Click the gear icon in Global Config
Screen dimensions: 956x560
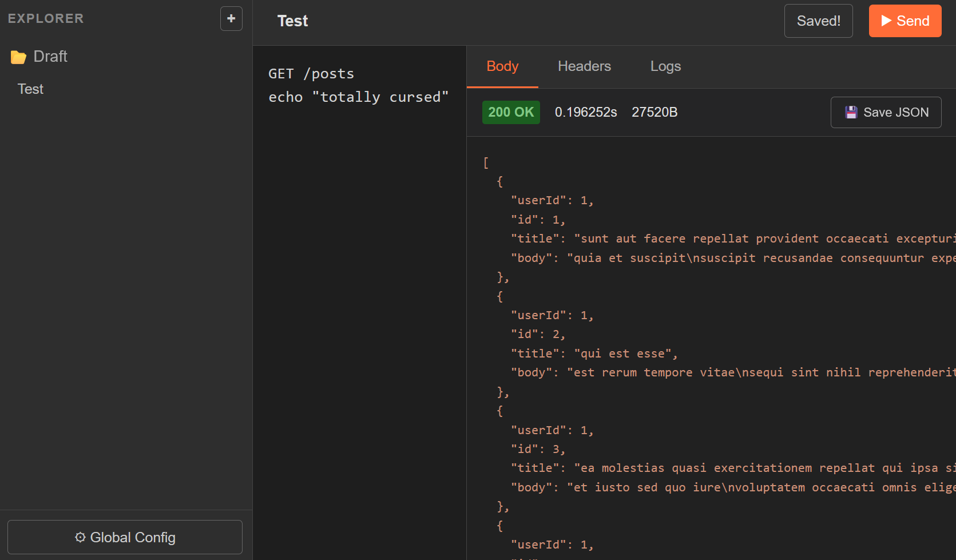(x=80, y=538)
